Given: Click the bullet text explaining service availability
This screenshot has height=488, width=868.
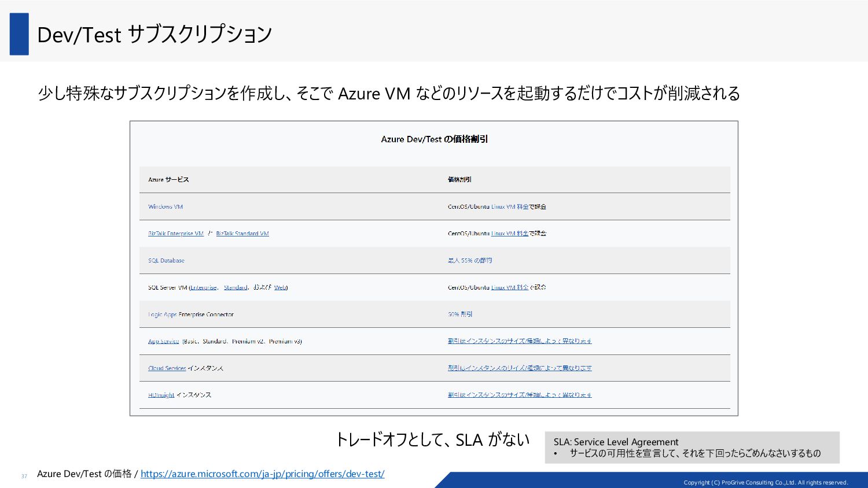Looking at the screenshot, I should point(695,453).
